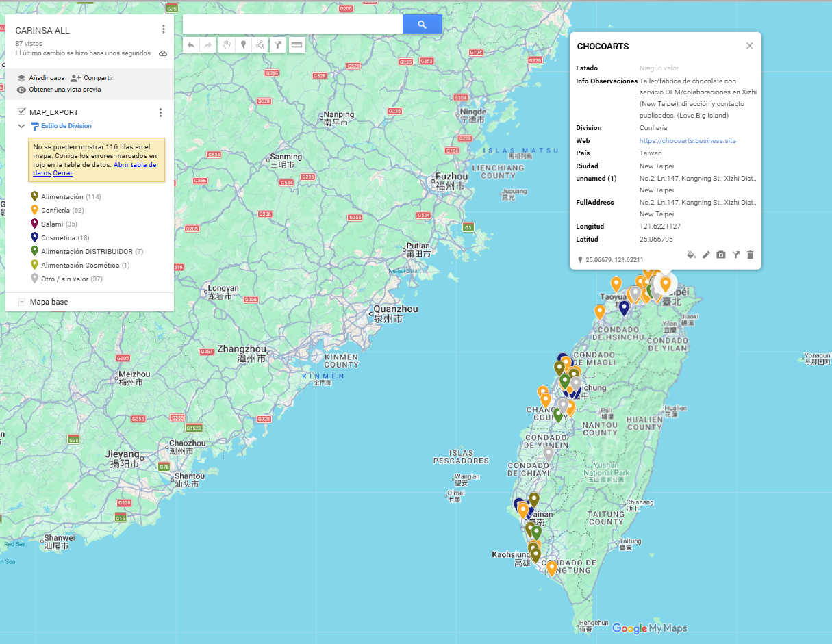Expand the Mapa base section
Screen dimensions: 832x644
(x=22, y=302)
